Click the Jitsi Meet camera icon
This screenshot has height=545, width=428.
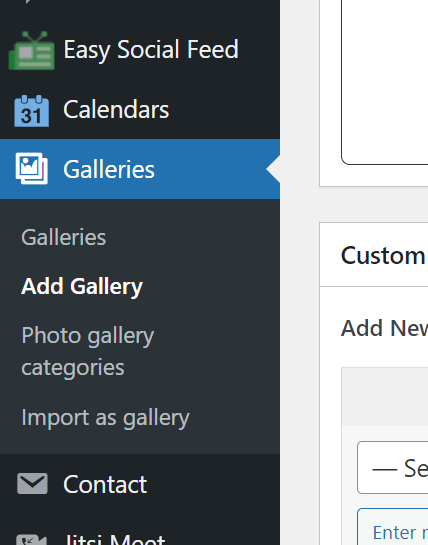pyautogui.click(x=31, y=539)
